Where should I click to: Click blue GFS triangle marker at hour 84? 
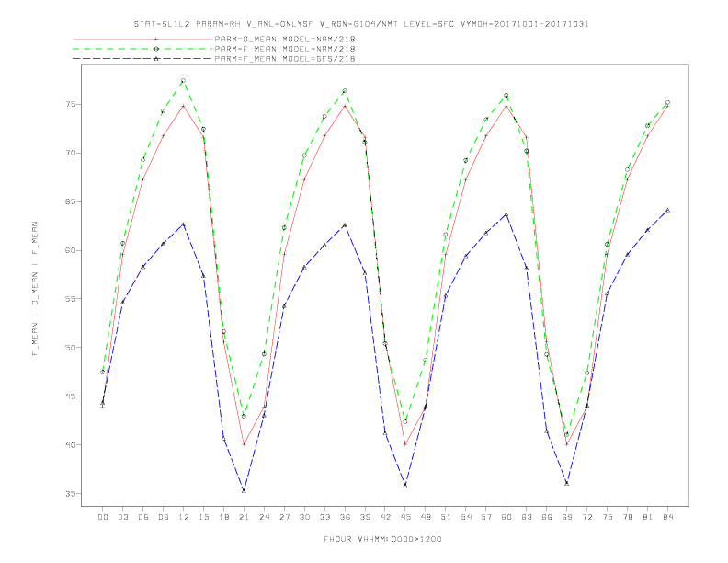click(x=667, y=210)
